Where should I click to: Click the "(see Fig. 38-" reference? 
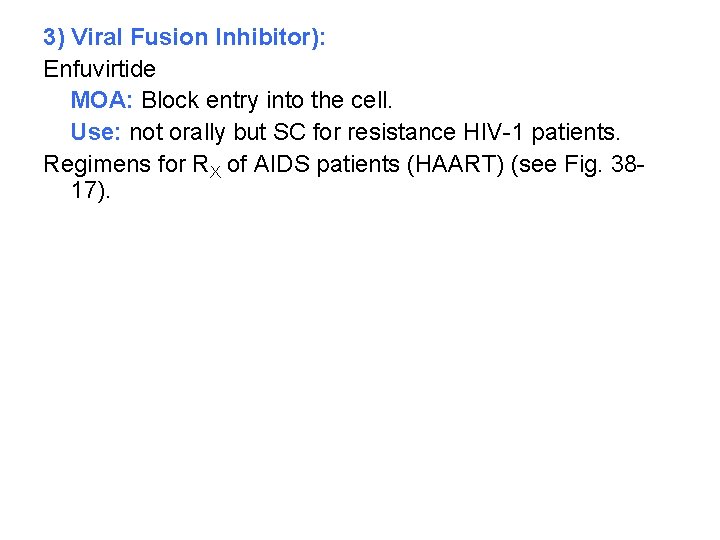pyautogui.click(x=578, y=162)
